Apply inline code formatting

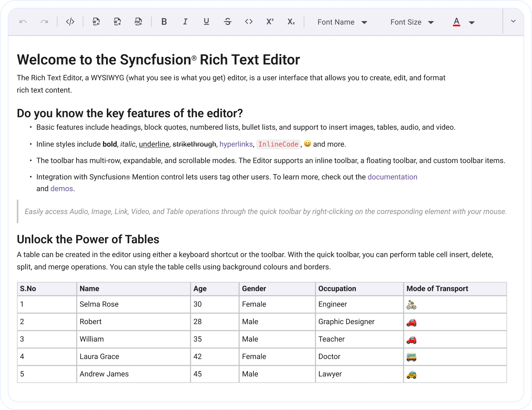[x=249, y=22]
